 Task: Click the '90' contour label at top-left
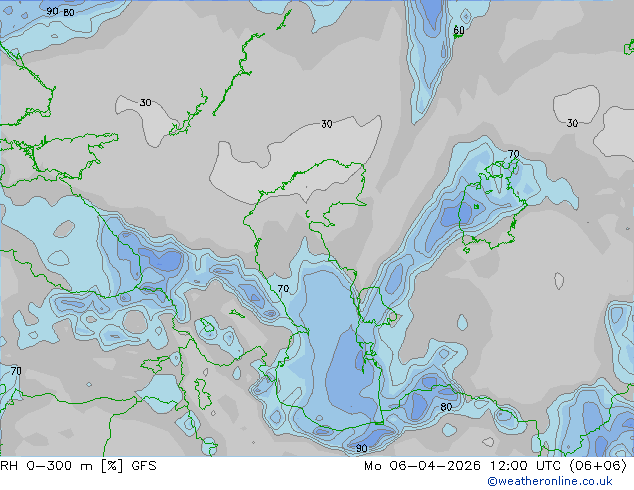coord(52,11)
